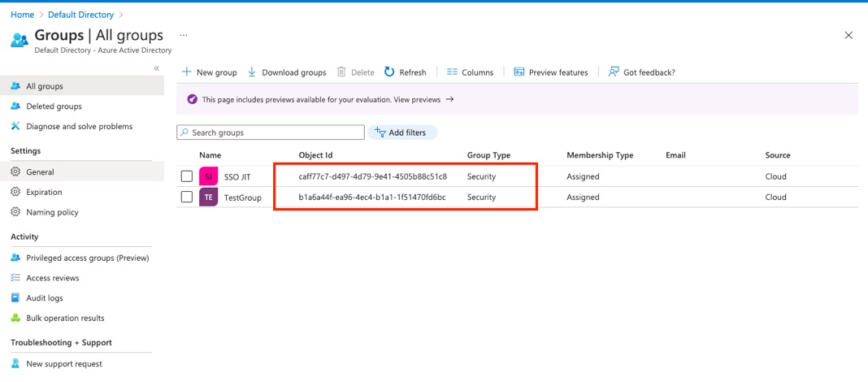Click the Columns list icon
The image size is (868, 382).
pos(452,72)
